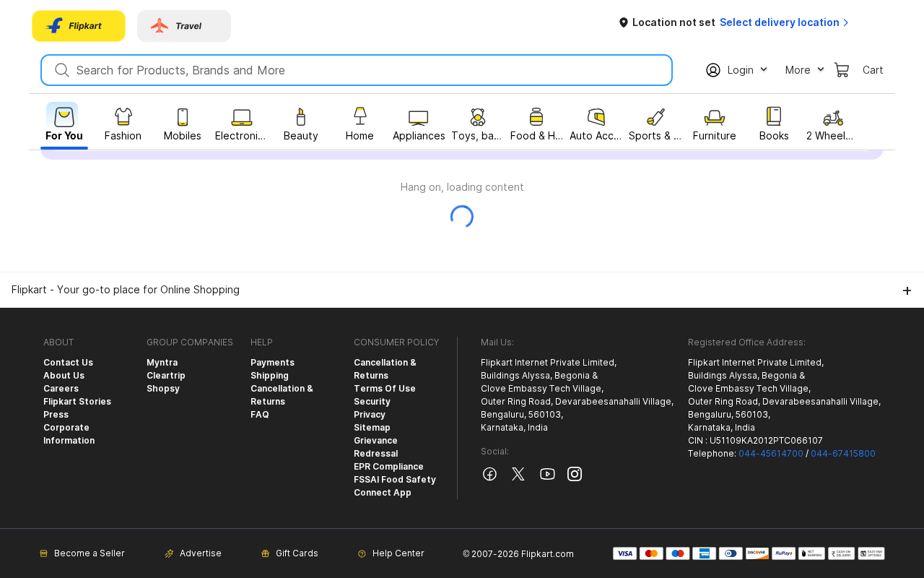Click the '© 2007-2026 Flipkart.com' text
The image size is (924, 578).
point(518,554)
